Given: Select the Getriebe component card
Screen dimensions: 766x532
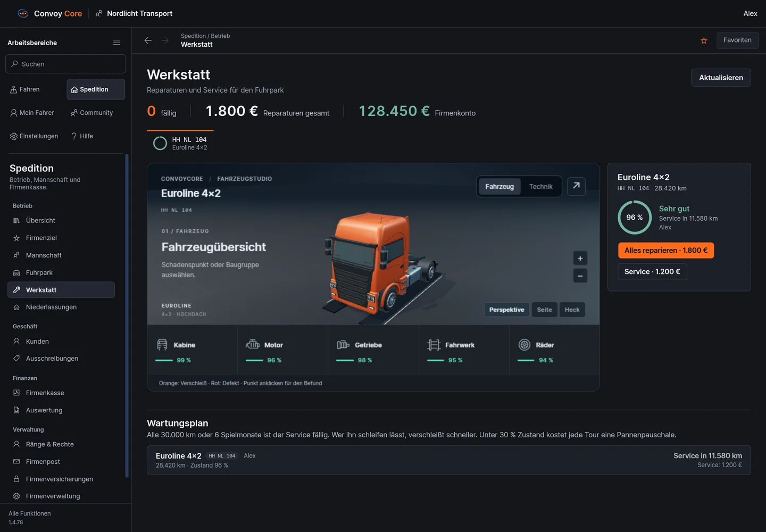Looking at the screenshot, I should 373,351.
